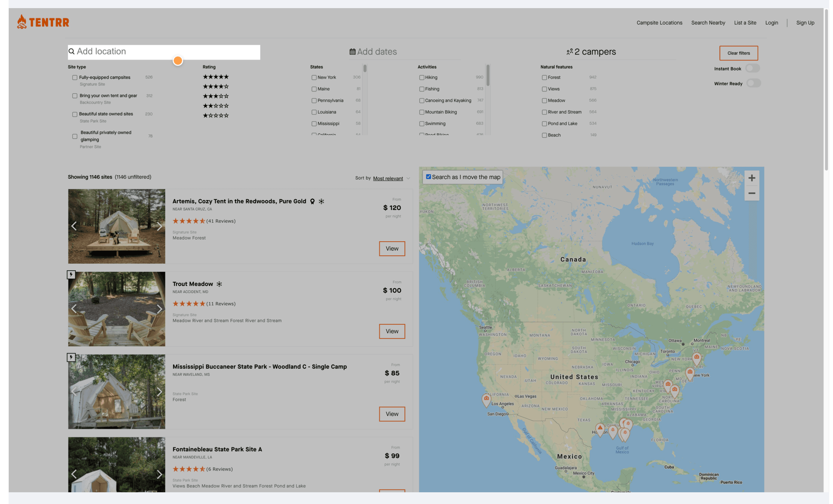Viewport: 833px width, 504px height.
Task: Check the Hiking activity filter
Action: click(422, 77)
